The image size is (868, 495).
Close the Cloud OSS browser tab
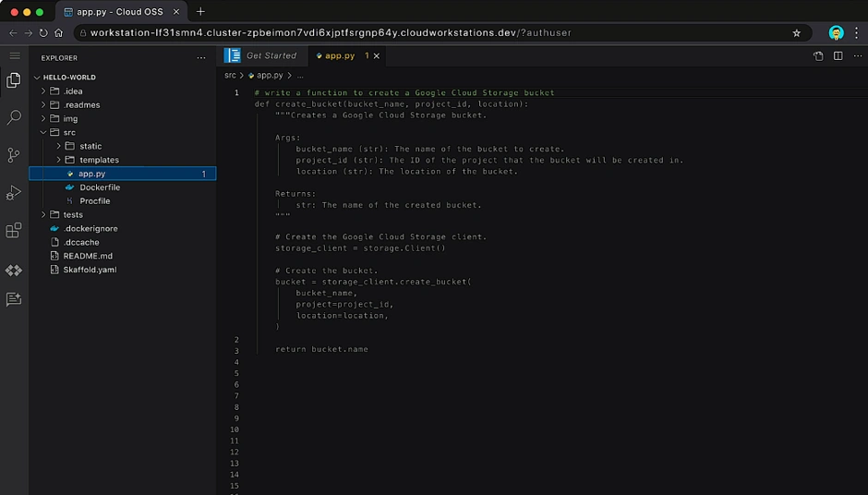[x=176, y=12]
